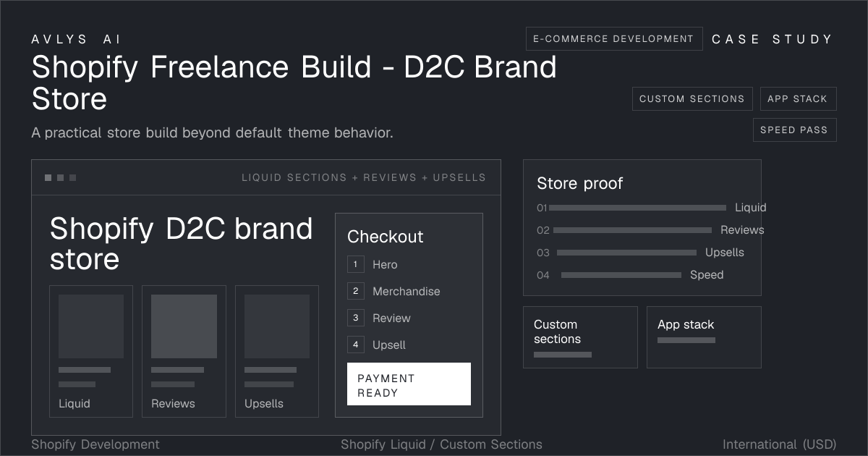868x456 pixels.
Task: Select checkout step 3 number box
Action: (355, 318)
